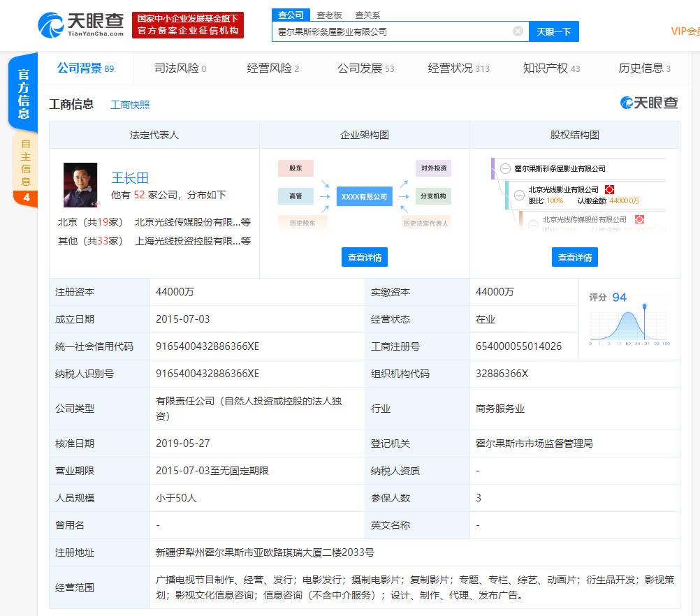The image size is (700, 616).
Task: Open 上海光线投资控股有限...等 company link
Action: (192, 240)
